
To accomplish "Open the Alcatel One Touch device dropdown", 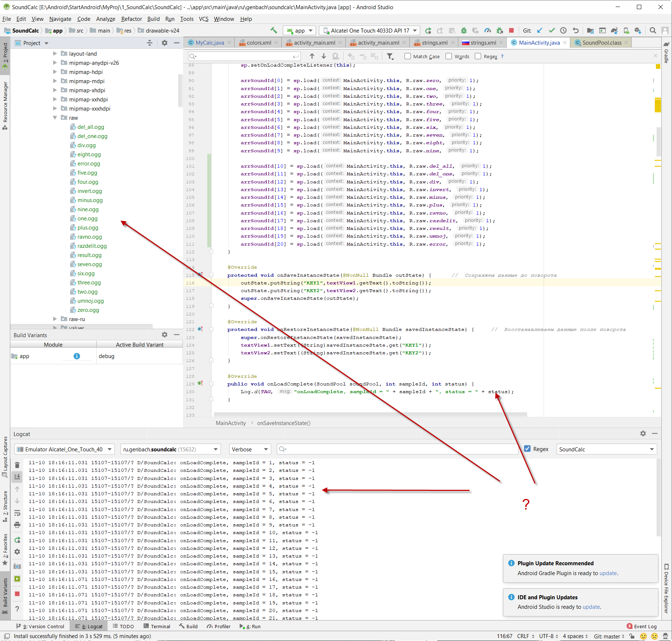I will pos(369,31).
